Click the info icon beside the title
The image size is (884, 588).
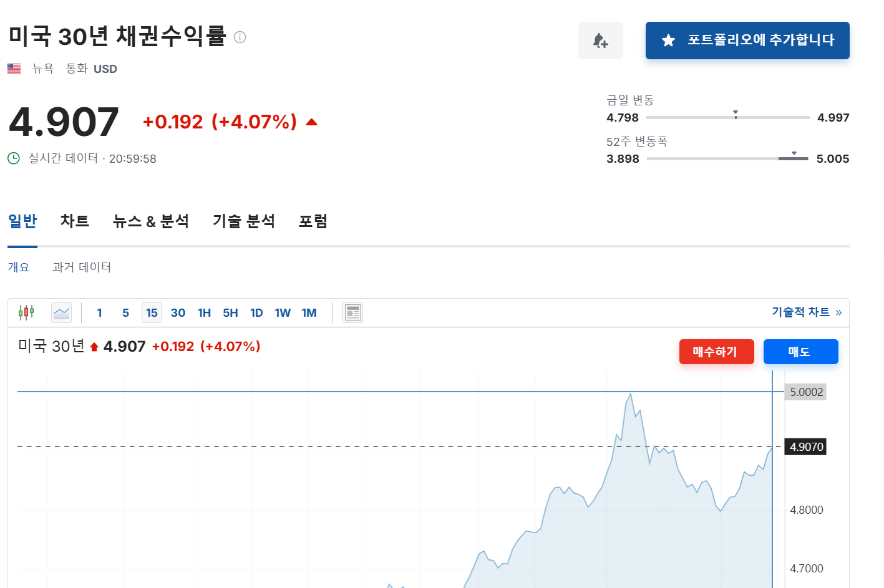[240, 37]
